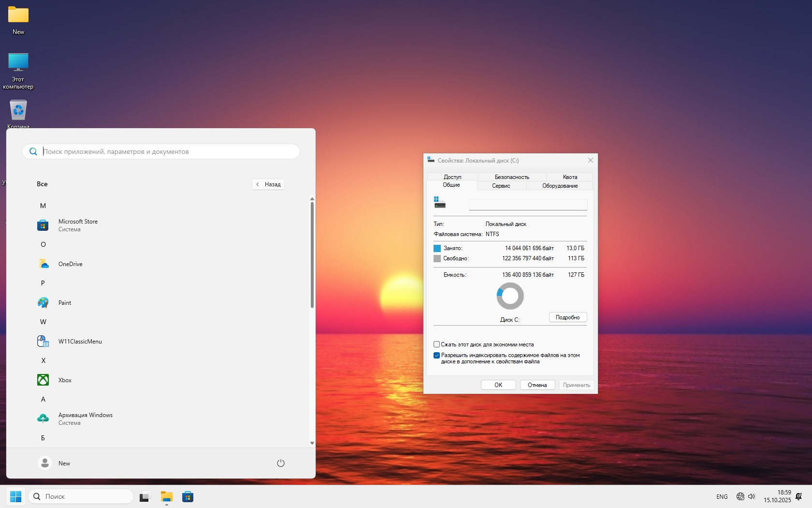This screenshot has width=812, height=508.
Task: Open the ENG language switcher in tray
Action: click(722, 497)
